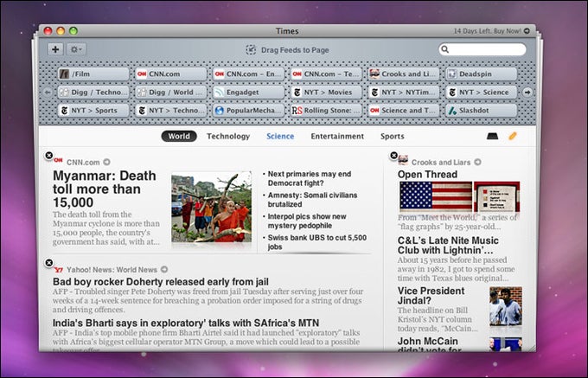Image resolution: width=588 pixels, height=378 pixels.
Task: Open the gear settings dropdown
Action: [x=76, y=49]
